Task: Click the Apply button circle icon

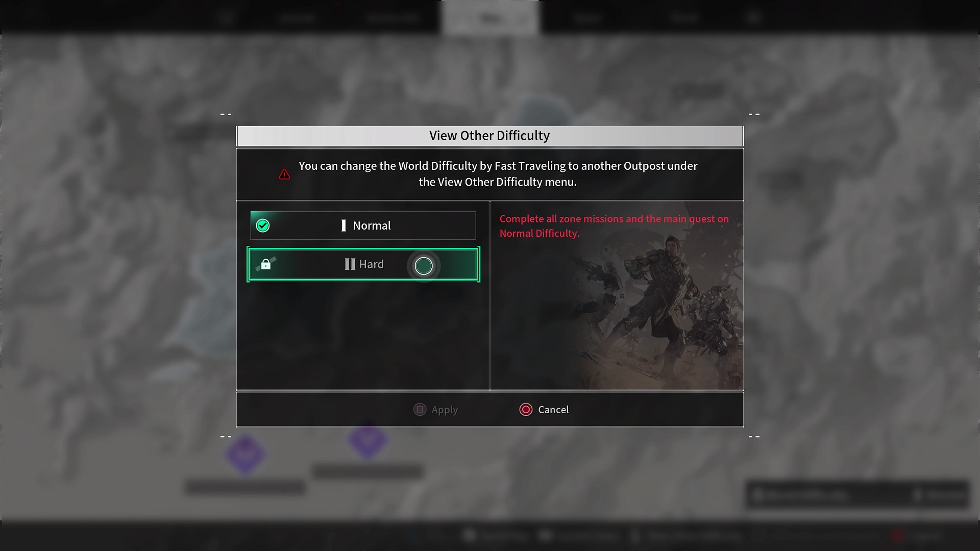Action: [x=420, y=409]
